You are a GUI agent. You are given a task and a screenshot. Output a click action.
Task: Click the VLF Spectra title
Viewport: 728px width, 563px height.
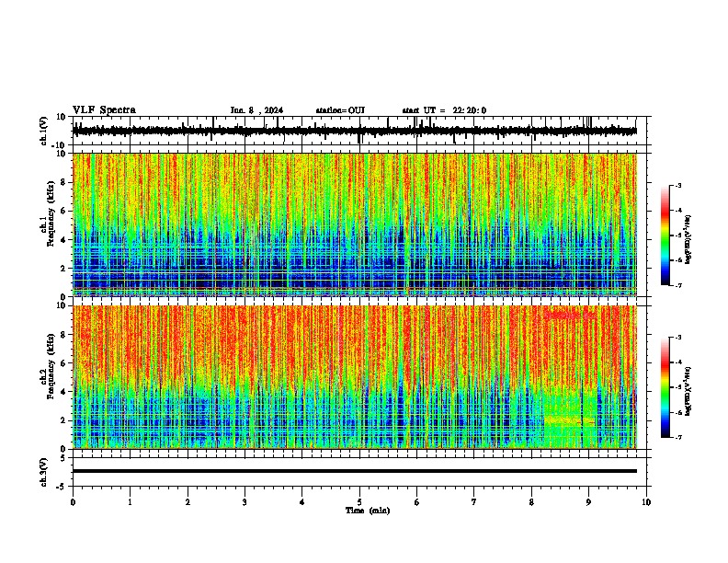pos(104,110)
